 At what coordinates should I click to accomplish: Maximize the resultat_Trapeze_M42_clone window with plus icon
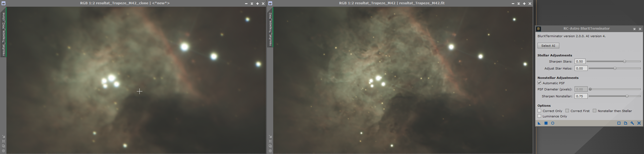(257, 3)
